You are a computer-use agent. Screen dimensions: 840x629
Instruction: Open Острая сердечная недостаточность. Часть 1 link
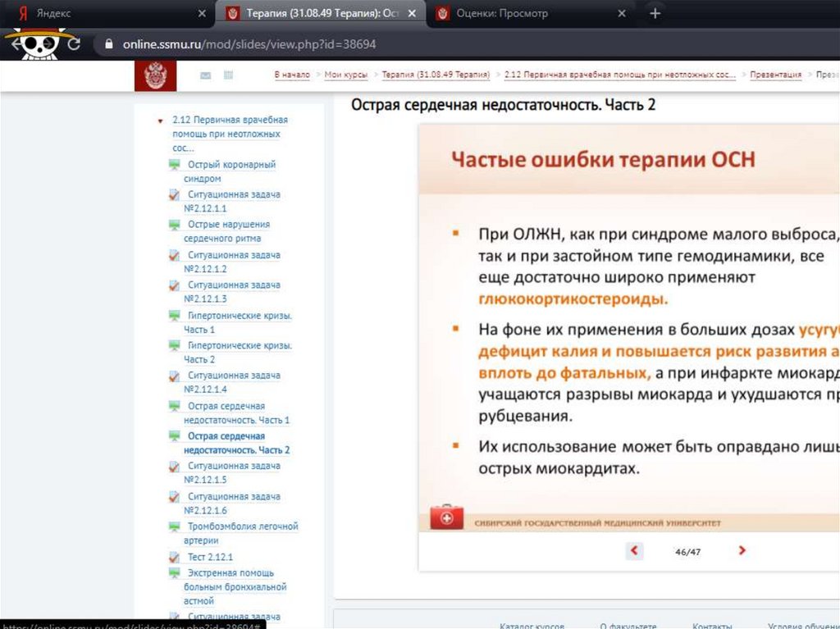click(x=237, y=413)
